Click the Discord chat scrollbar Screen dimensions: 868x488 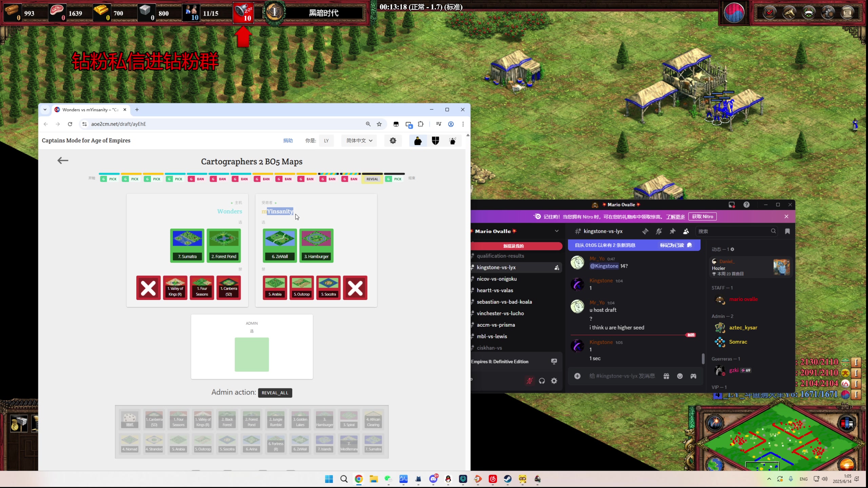(703, 359)
